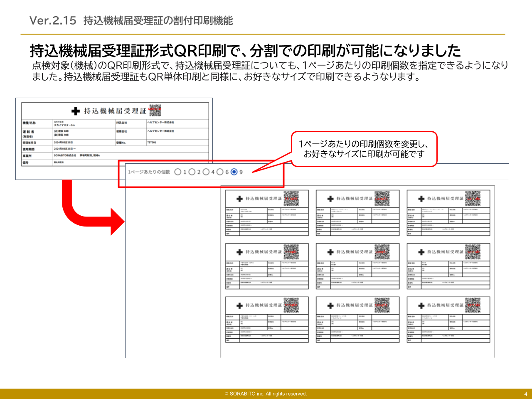Select the "1" per-page count radio button
The image size is (532, 399).
coord(178,172)
